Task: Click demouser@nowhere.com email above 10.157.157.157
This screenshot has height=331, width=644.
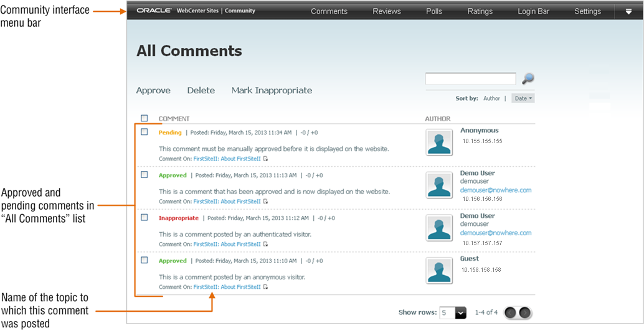Action: pos(496,233)
